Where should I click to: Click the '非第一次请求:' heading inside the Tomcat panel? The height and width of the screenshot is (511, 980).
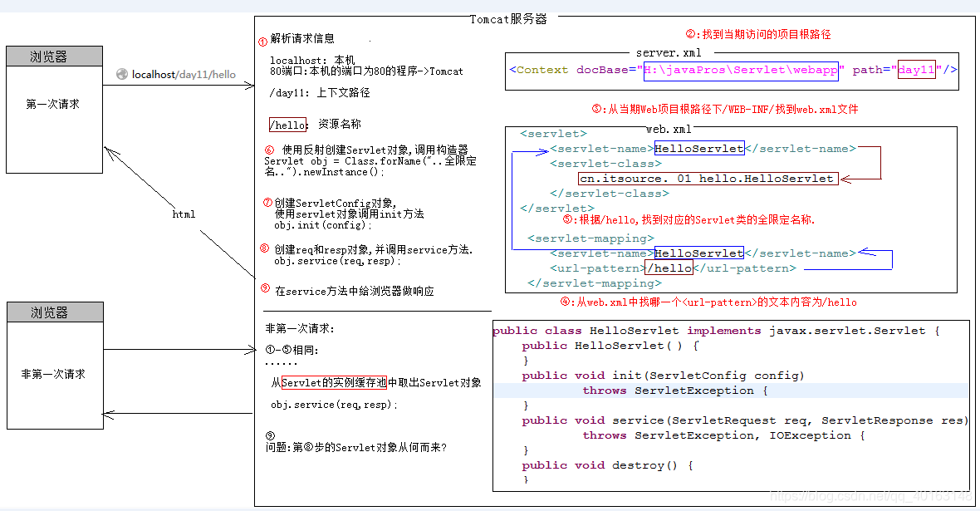[x=299, y=328]
